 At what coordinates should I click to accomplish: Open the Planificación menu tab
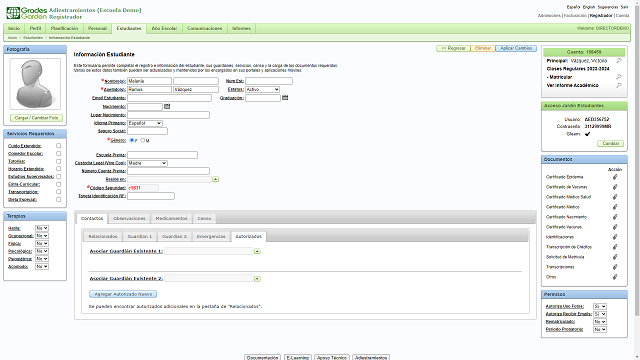[x=64, y=29]
